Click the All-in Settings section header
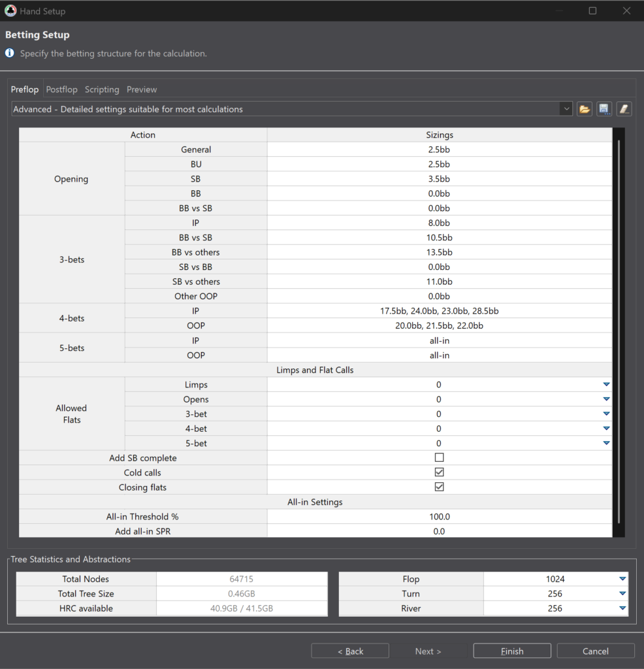 [315, 502]
